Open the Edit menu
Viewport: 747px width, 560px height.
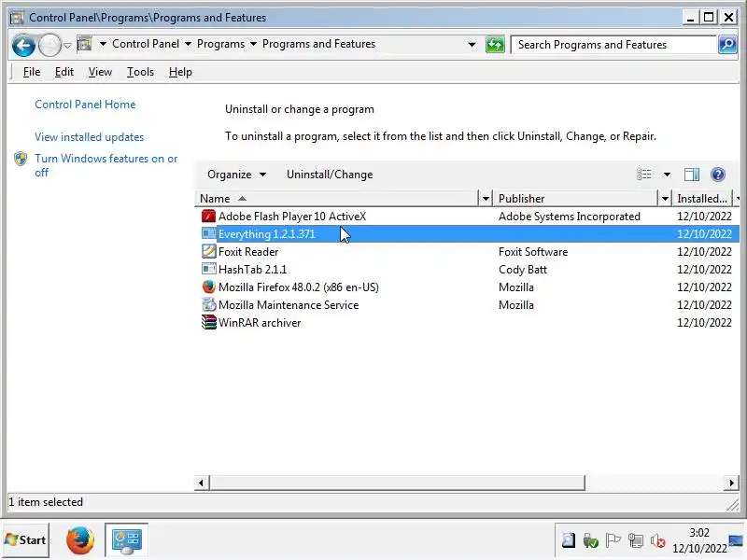click(63, 72)
